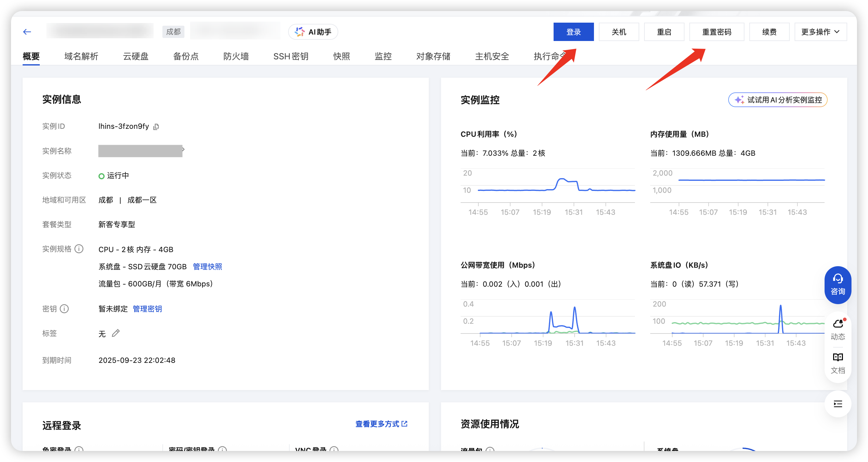The width and height of the screenshot is (868, 462).
Task: View the 实例规格 info tooltip icon
Action: pyautogui.click(x=79, y=249)
